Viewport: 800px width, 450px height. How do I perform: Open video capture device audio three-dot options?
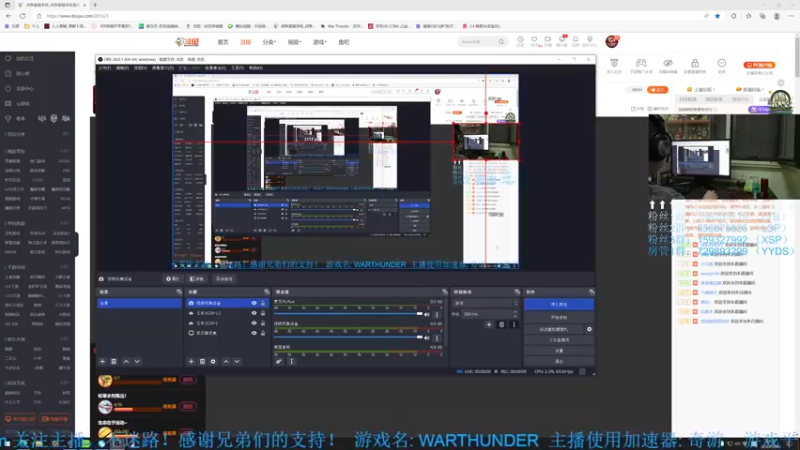[437, 337]
